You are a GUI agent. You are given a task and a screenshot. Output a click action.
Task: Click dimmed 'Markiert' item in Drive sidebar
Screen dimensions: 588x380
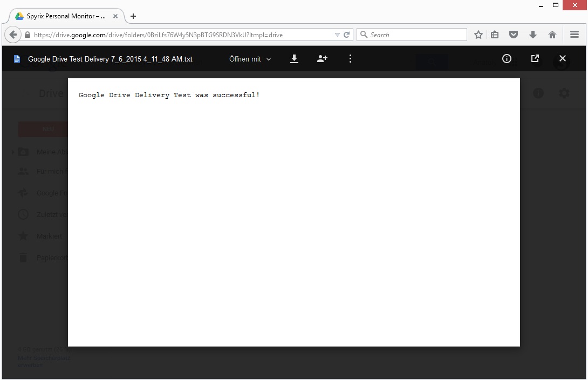(x=49, y=236)
